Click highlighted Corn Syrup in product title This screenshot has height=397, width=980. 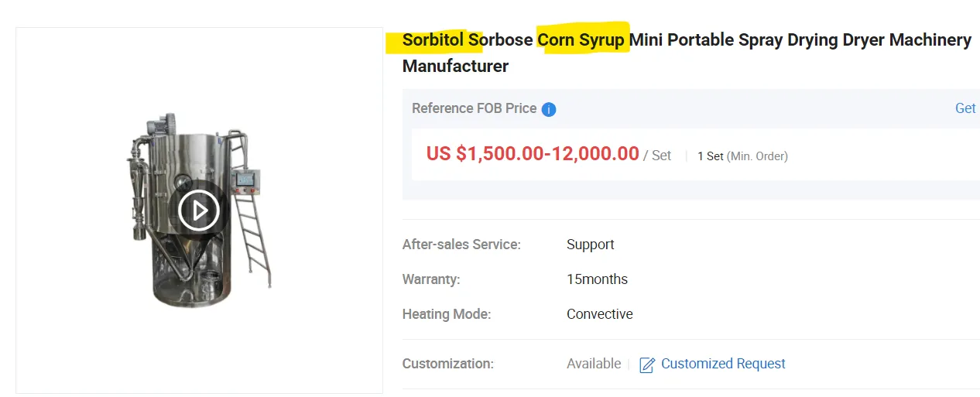click(x=581, y=40)
